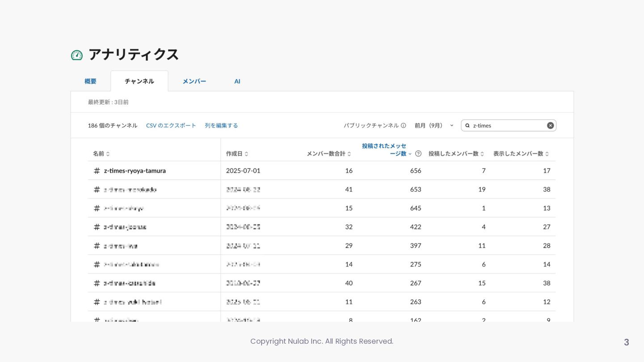Viewport: 644px width, 362px height.
Task: Click the Analytics gauge icon
Action: click(x=77, y=55)
